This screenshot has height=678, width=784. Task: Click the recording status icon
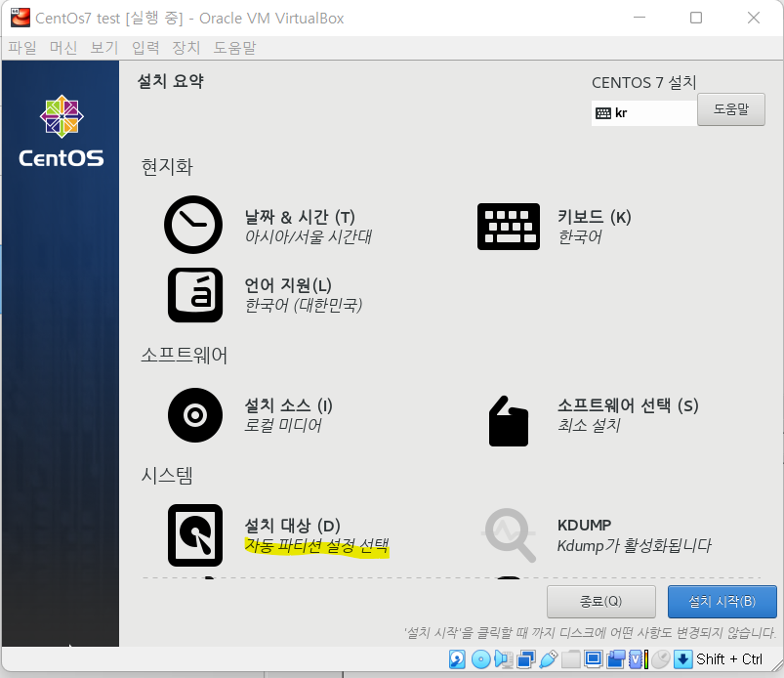616,659
